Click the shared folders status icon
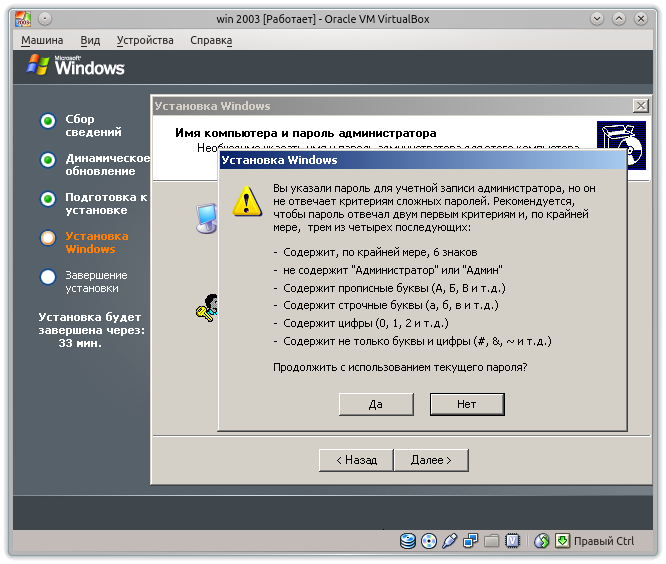The width and height of the screenshot is (666, 564). (x=491, y=541)
